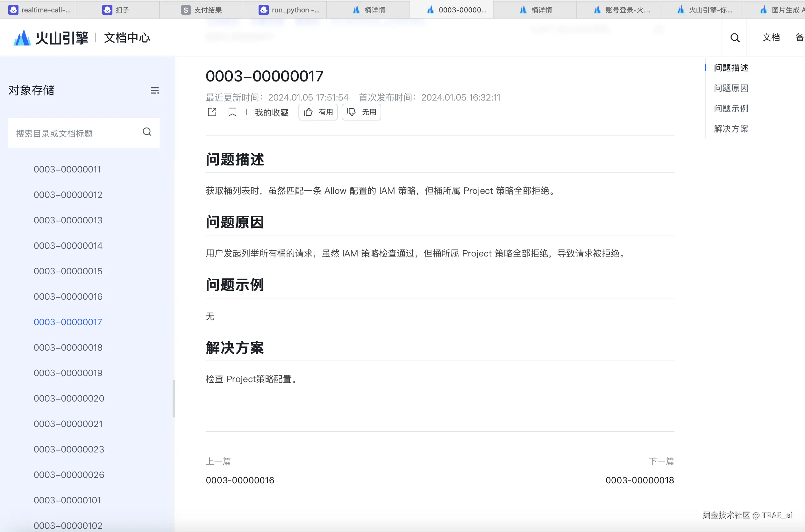
Task: Go to next article 0003-00000018
Action: click(640, 480)
